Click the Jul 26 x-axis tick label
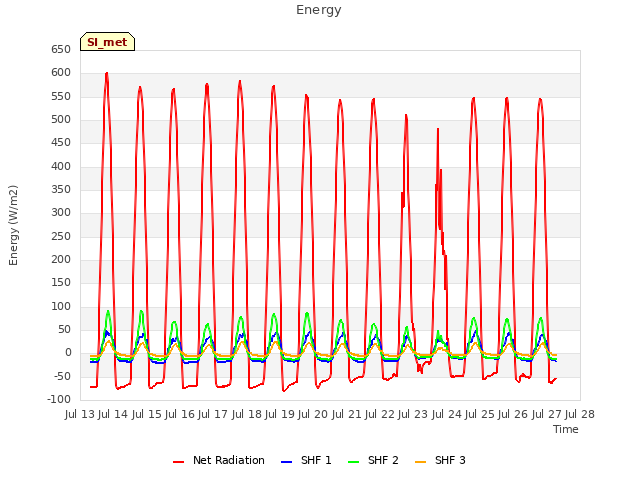Image resolution: width=640 pixels, height=480 pixels. tap(513, 414)
